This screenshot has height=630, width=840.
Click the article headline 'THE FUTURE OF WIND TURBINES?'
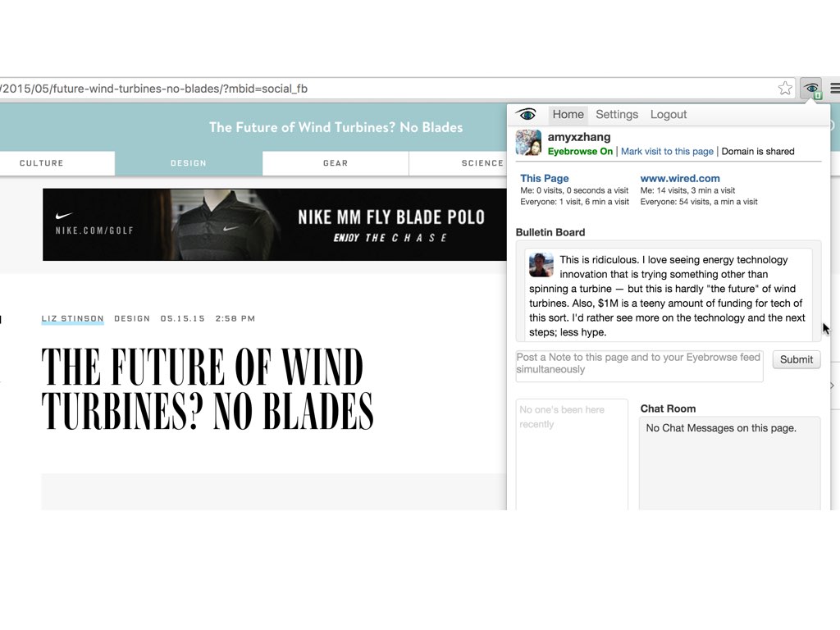coord(208,388)
